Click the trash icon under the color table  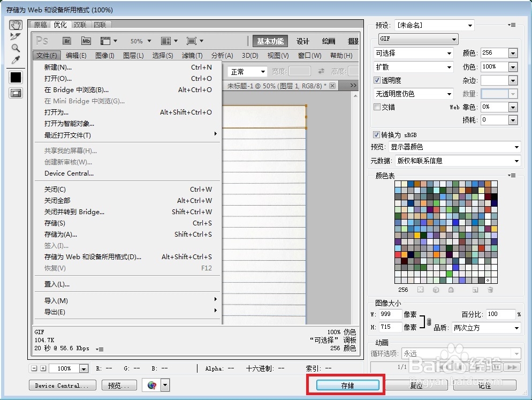pos(490,290)
